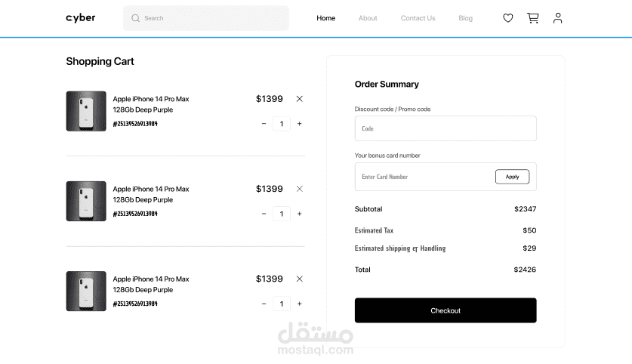Click the Estimated Tax label
This screenshot has width=632, height=364.
pyautogui.click(x=374, y=230)
